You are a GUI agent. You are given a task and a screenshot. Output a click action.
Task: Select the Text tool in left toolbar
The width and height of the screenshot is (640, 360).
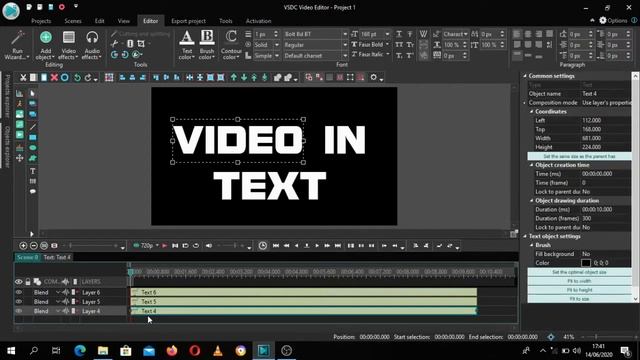pos(33,171)
